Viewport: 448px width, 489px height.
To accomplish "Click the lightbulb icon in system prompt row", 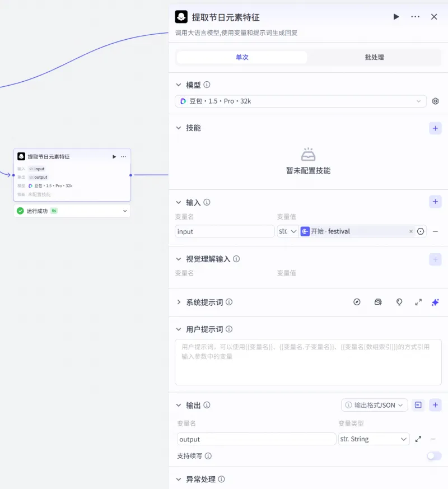I will 399,302.
